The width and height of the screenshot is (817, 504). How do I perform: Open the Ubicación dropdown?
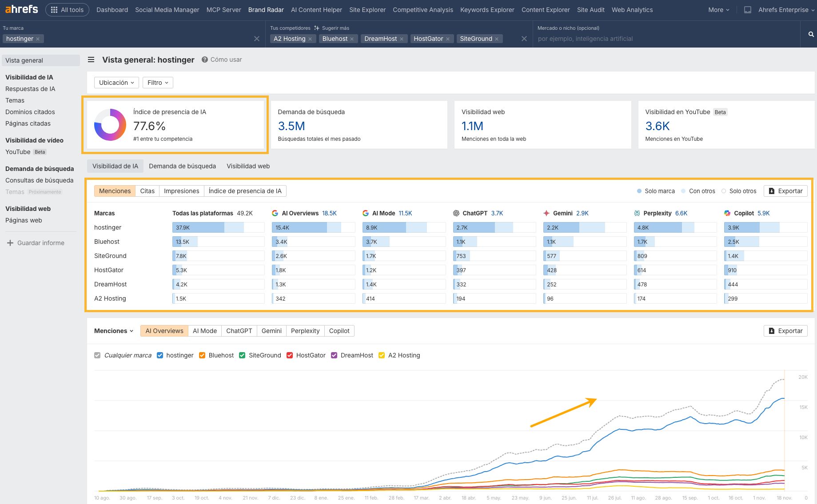(x=116, y=82)
